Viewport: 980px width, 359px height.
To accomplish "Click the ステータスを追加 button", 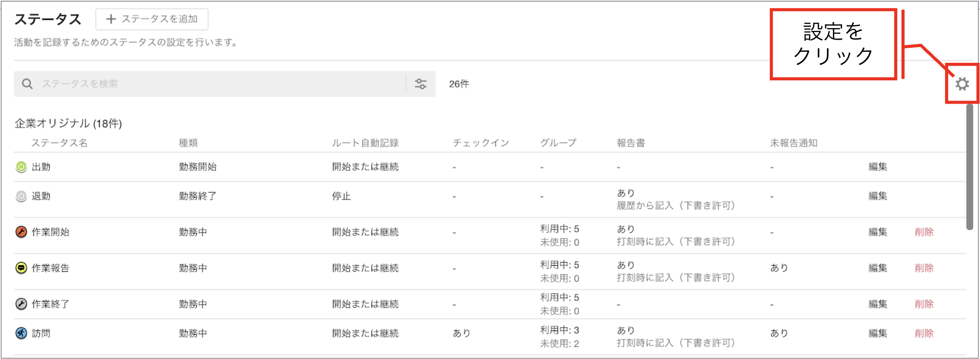I will tap(152, 19).
